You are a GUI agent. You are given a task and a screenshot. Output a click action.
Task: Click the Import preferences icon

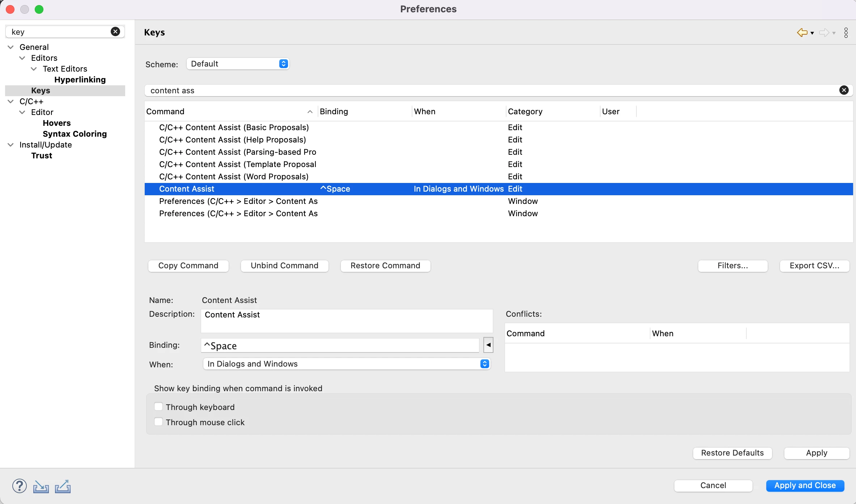click(x=41, y=486)
